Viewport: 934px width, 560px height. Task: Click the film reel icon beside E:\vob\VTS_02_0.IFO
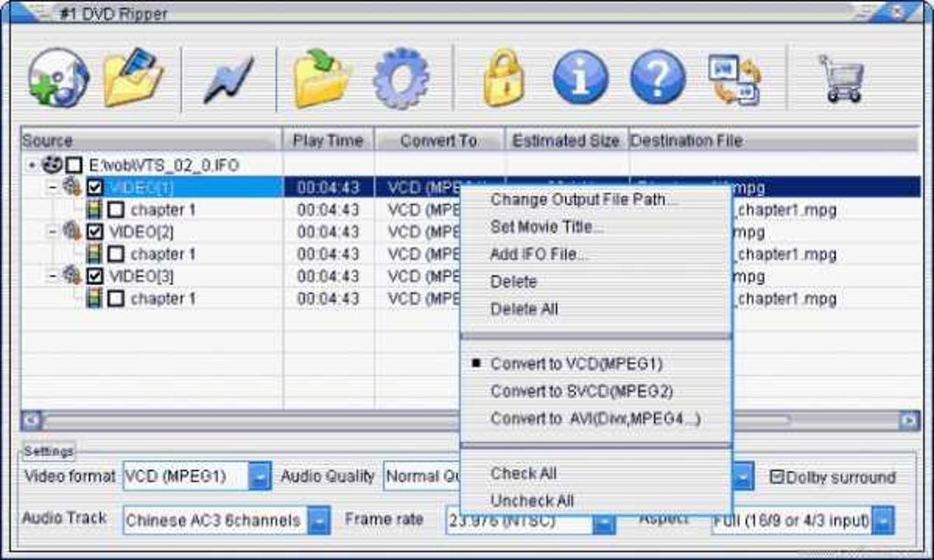[52, 165]
